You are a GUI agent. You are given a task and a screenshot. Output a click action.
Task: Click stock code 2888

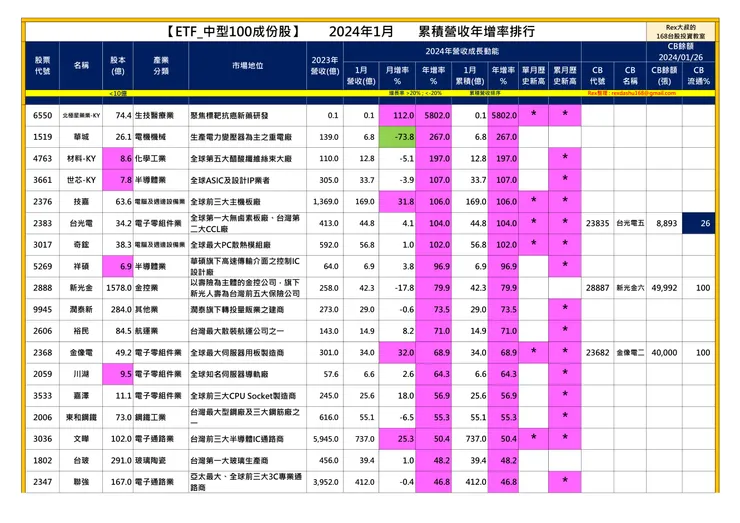pyautogui.click(x=42, y=288)
